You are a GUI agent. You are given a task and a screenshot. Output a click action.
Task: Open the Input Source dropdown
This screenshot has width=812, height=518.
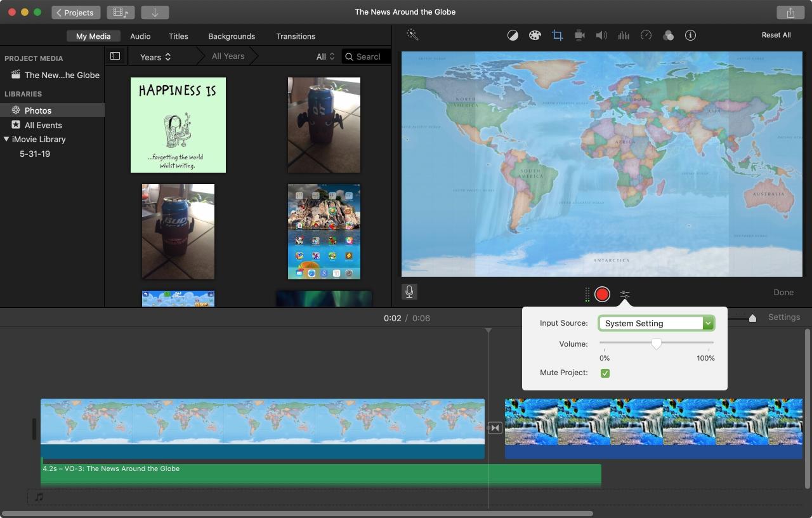656,323
